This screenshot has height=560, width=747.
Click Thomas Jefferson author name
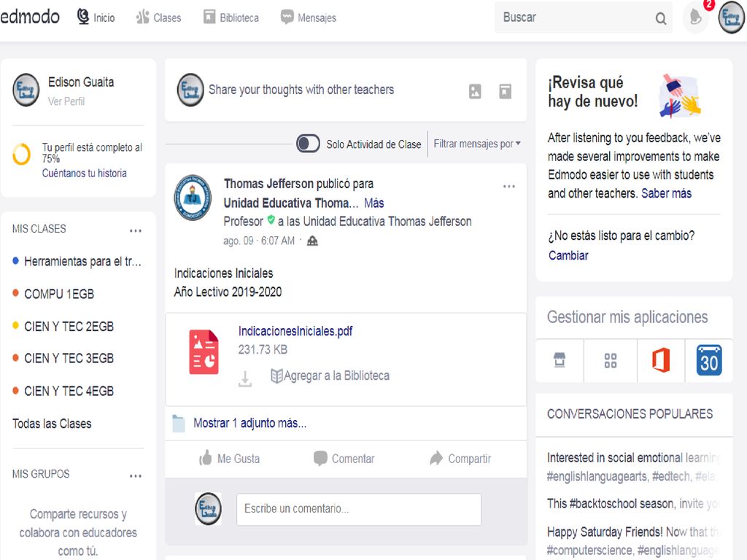point(268,184)
